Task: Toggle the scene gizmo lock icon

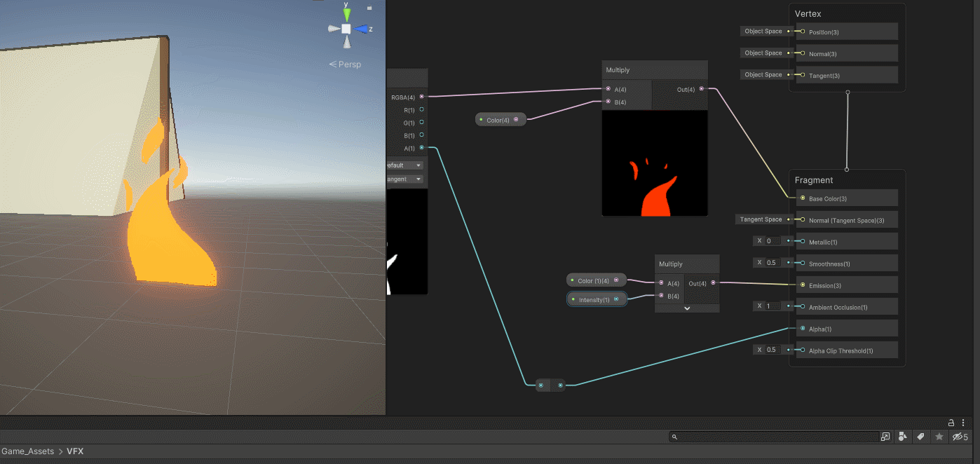Action: click(x=369, y=8)
